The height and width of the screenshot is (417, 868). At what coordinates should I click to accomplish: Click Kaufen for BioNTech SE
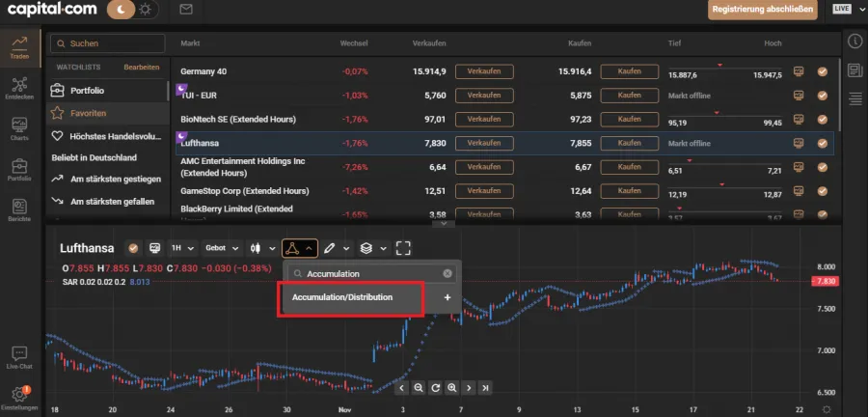coord(630,119)
